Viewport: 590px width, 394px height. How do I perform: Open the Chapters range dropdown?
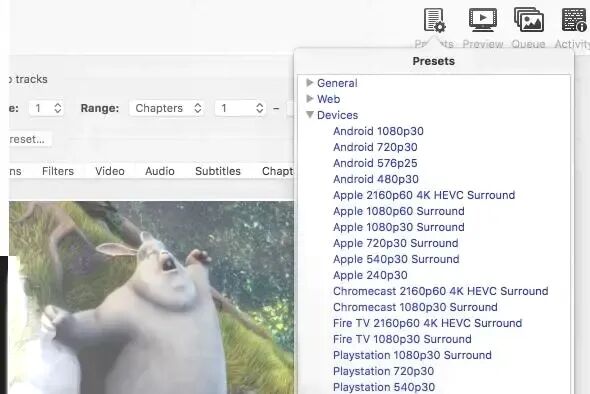(167, 108)
